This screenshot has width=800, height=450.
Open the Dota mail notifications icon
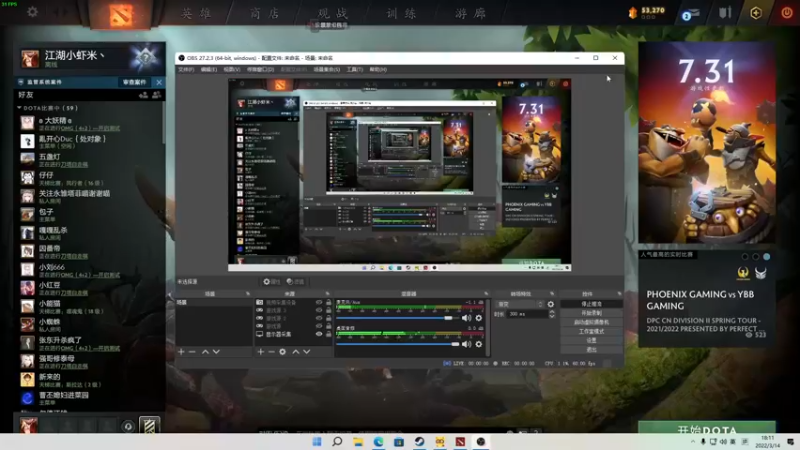(x=690, y=14)
